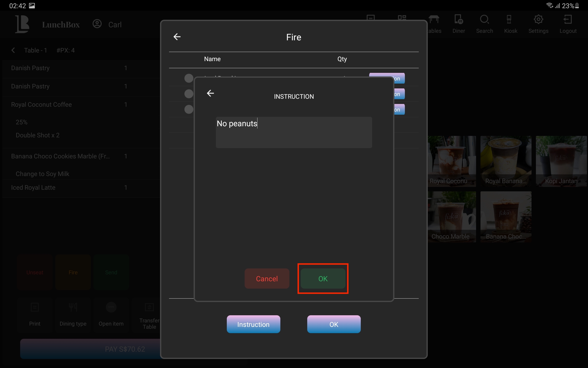Go back using Table-1 chevron
588x368 pixels.
(x=13, y=50)
